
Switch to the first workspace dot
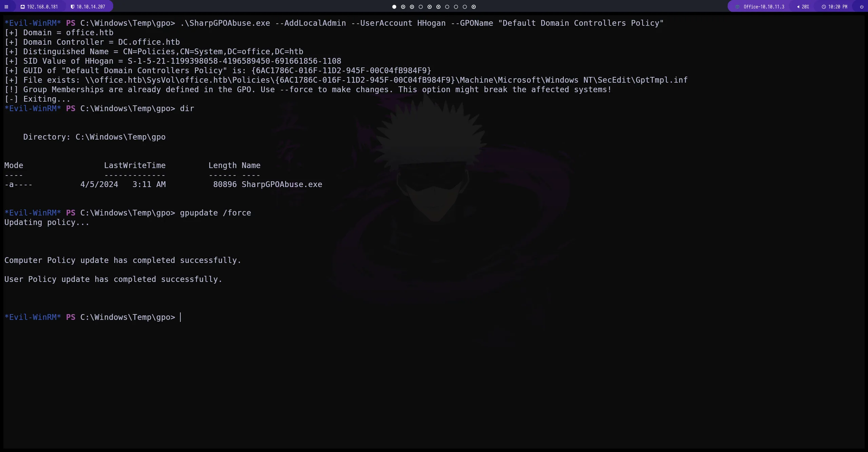394,7
